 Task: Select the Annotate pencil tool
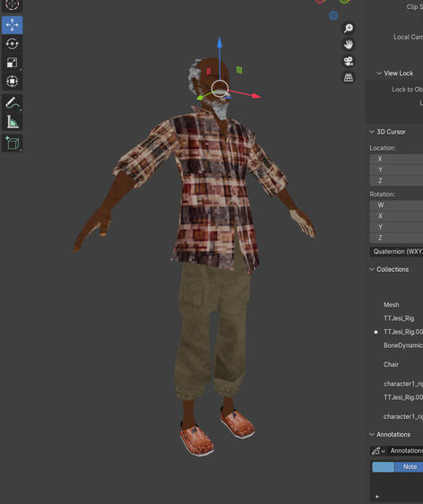coord(13,103)
